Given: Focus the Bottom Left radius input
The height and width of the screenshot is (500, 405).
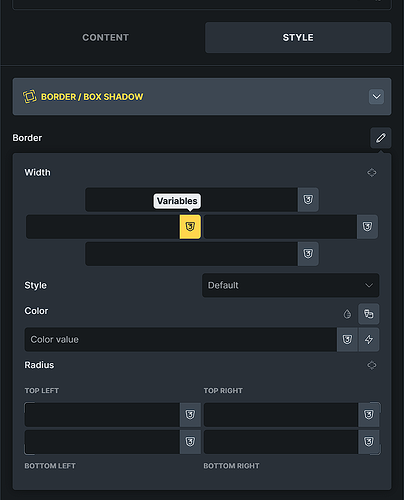Looking at the screenshot, I should coord(102,442).
